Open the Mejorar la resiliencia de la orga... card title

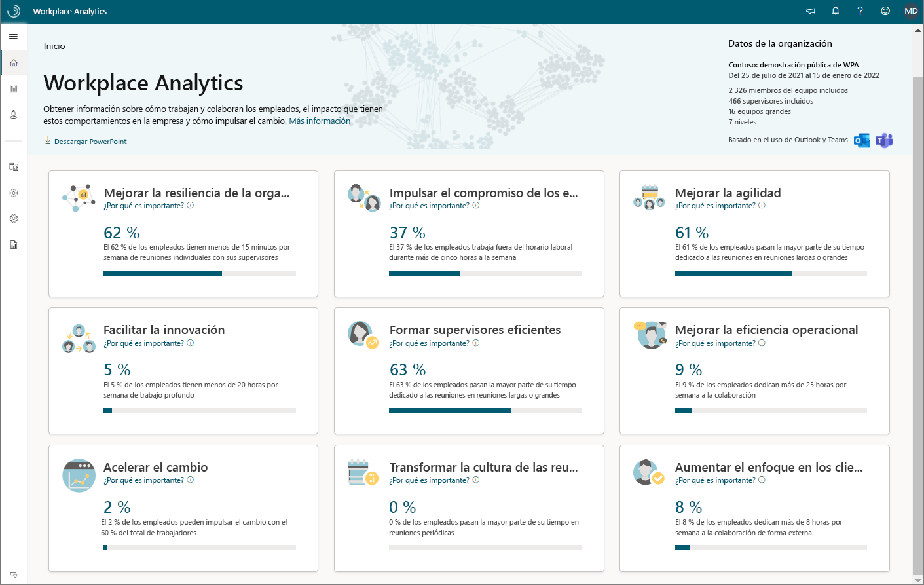click(196, 193)
